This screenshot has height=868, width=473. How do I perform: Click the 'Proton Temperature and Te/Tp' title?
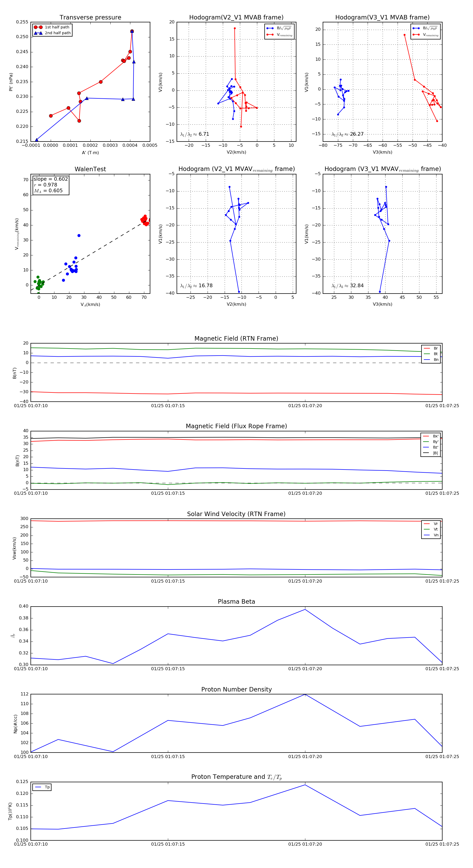click(x=236, y=777)
